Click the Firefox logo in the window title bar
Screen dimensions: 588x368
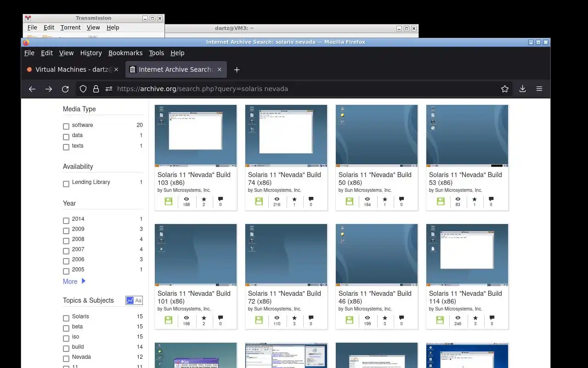(x=26, y=42)
